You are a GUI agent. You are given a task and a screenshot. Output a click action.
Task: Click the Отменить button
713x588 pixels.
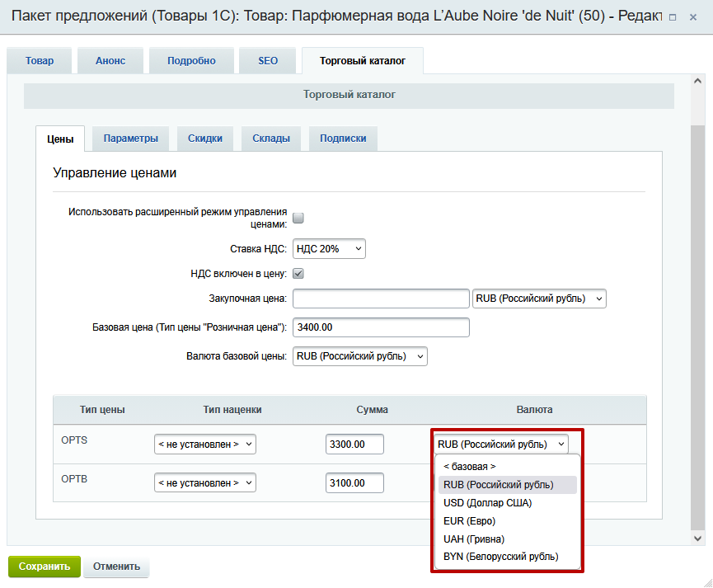[116, 567]
